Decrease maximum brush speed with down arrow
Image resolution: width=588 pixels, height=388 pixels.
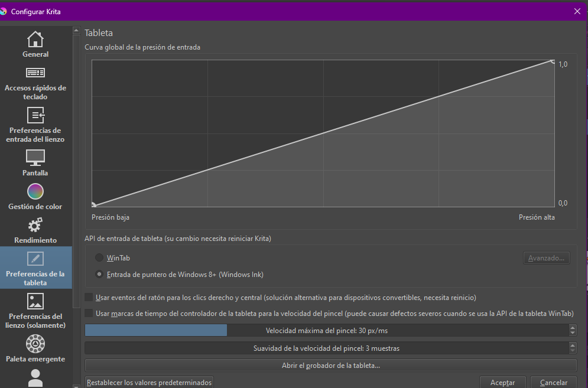[x=572, y=333]
